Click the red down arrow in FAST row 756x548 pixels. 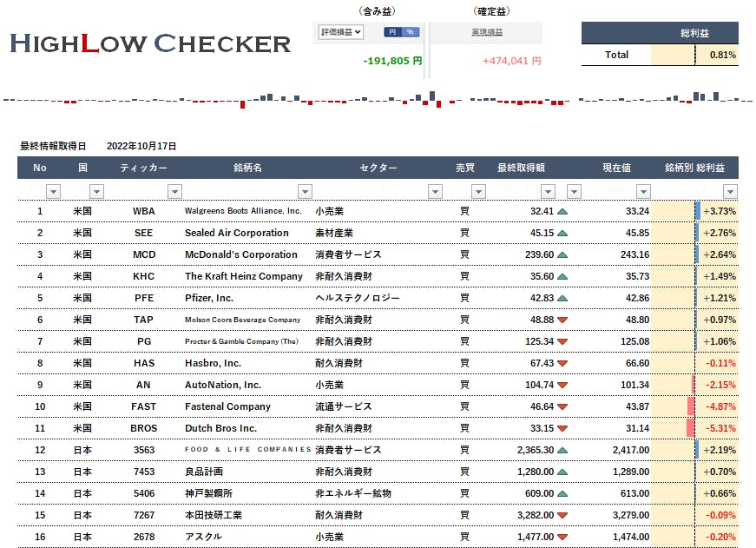coord(562,406)
